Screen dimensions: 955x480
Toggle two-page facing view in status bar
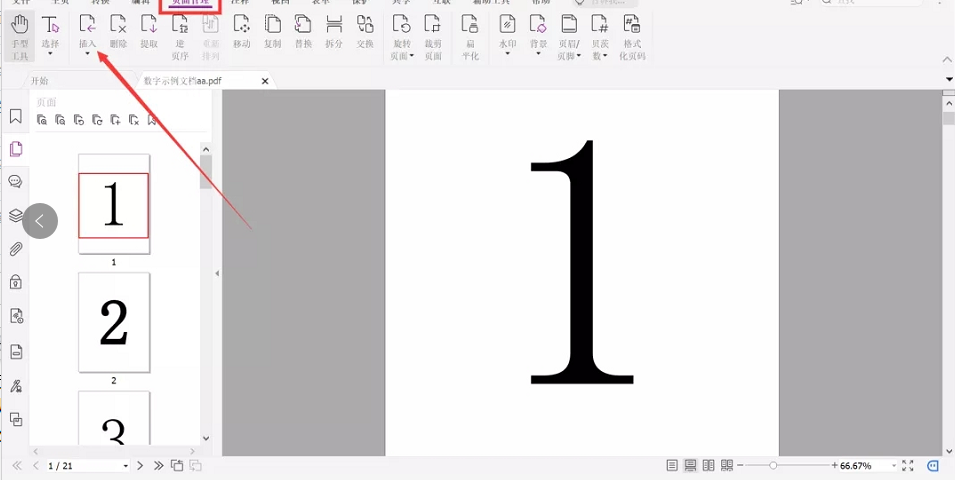pos(708,466)
